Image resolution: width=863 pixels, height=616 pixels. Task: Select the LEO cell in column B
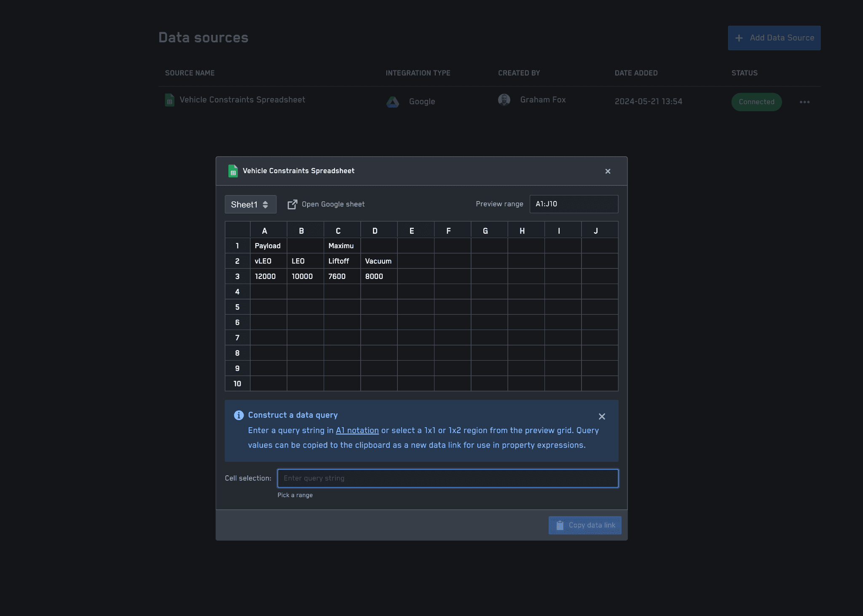pyautogui.click(x=306, y=261)
